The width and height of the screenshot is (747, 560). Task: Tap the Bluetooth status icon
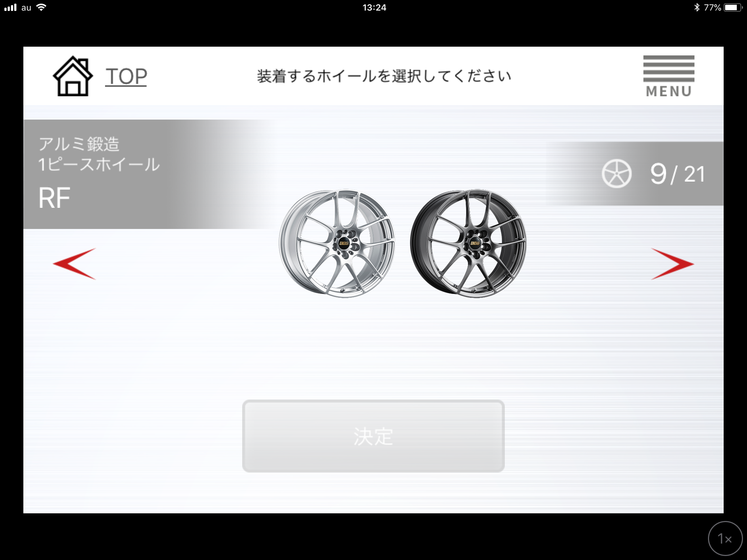click(697, 7)
